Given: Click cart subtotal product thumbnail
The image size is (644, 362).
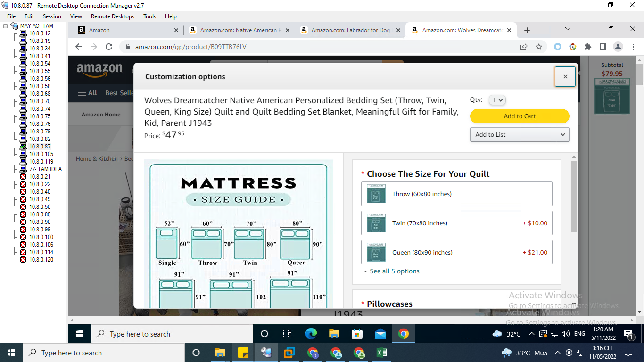Looking at the screenshot, I should (x=612, y=96).
